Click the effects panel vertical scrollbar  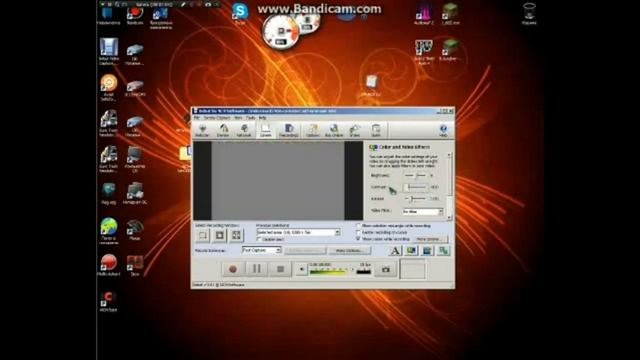click(449, 186)
